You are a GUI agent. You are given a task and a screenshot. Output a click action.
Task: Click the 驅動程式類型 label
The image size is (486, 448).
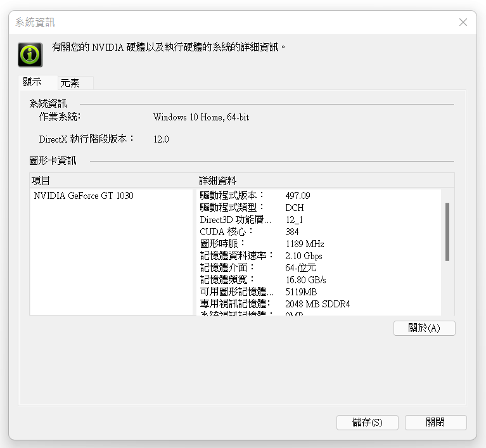tap(231, 207)
